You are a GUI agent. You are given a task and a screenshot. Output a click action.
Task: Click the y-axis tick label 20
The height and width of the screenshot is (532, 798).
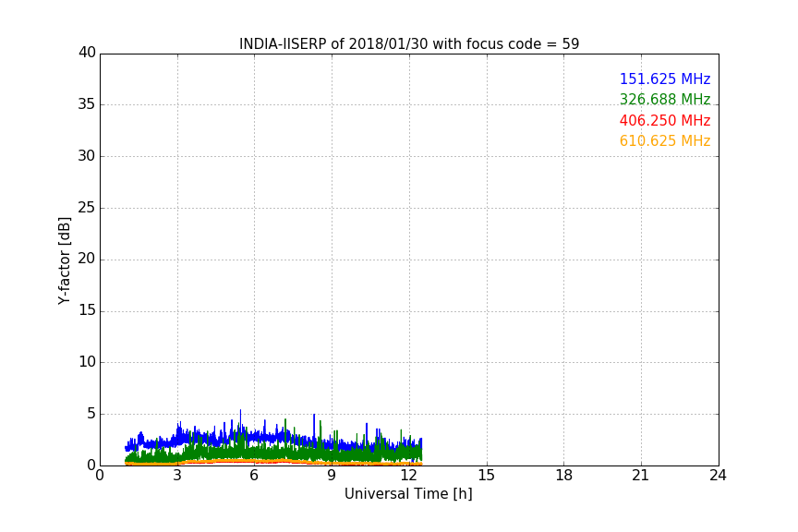[87, 259]
